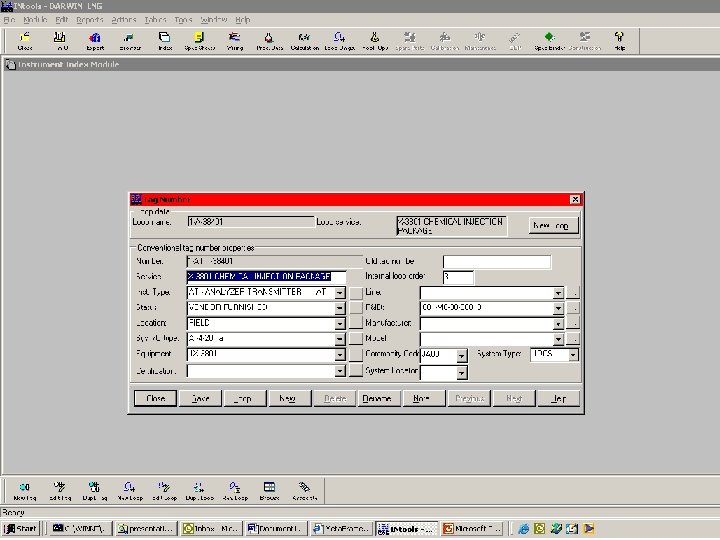Click the Windows Start button
This screenshot has height=540, width=720.
pyautogui.click(x=21, y=529)
